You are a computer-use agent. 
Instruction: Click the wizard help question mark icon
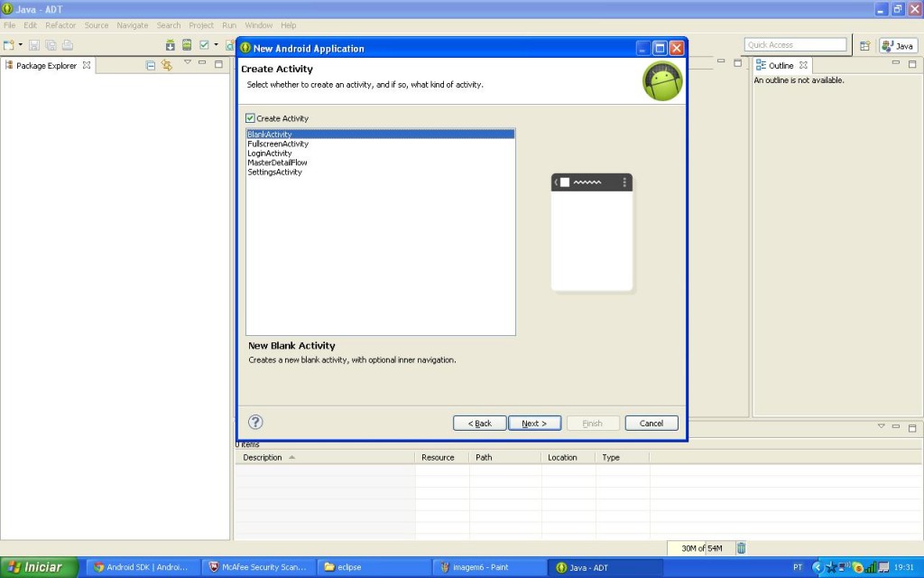(255, 422)
